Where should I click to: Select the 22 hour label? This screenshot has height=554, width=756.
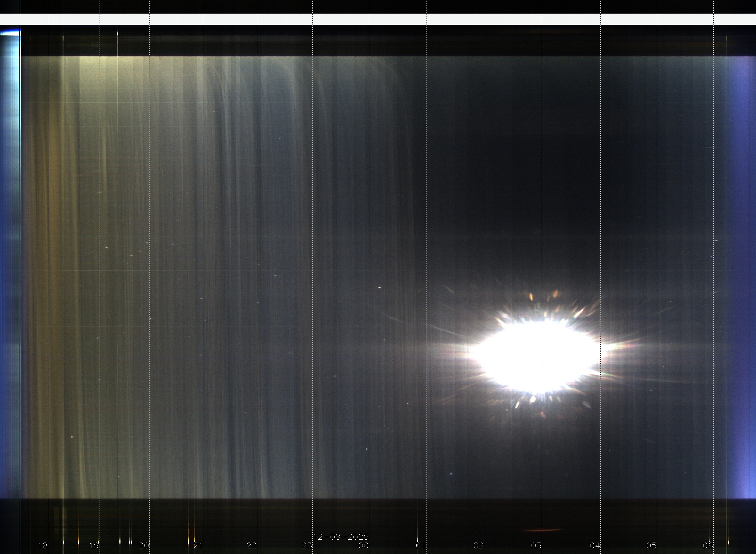click(x=251, y=546)
